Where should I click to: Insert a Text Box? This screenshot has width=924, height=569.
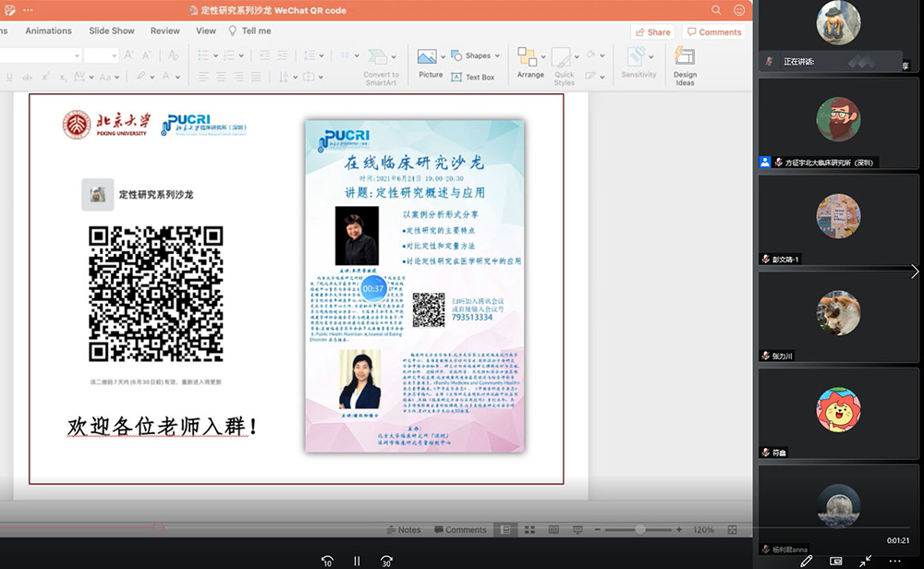[473, 78]
